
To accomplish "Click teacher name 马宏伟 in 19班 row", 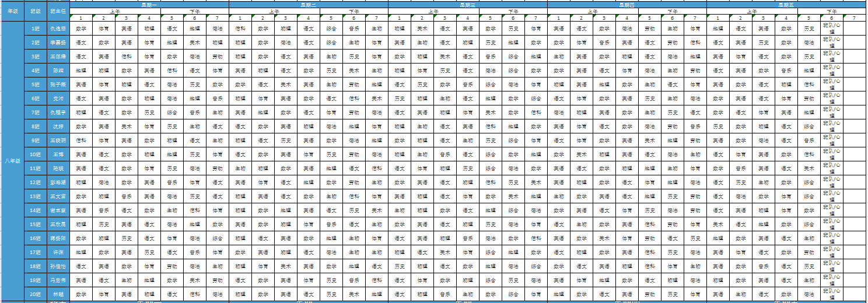I will pos(58,280).
